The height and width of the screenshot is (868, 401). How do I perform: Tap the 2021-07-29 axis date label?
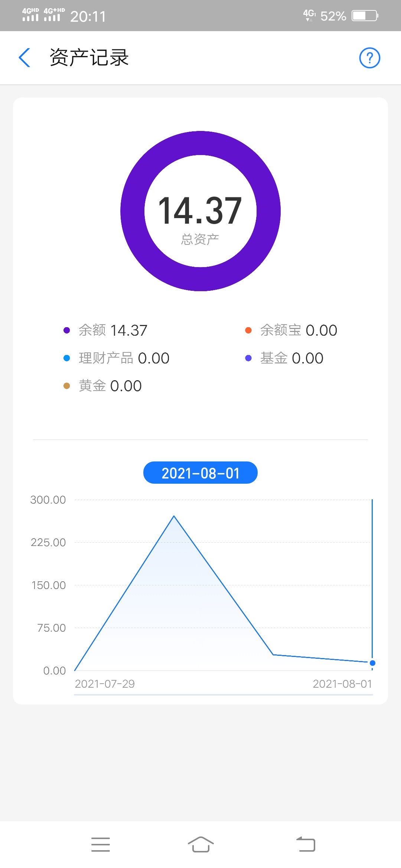point(105,684)
